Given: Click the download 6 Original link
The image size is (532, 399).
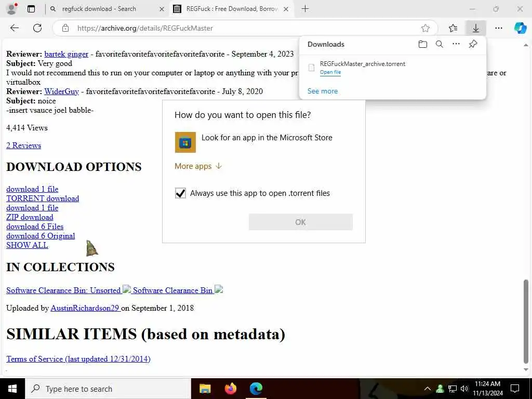Looking at the screenshot, I should [41, 236].
